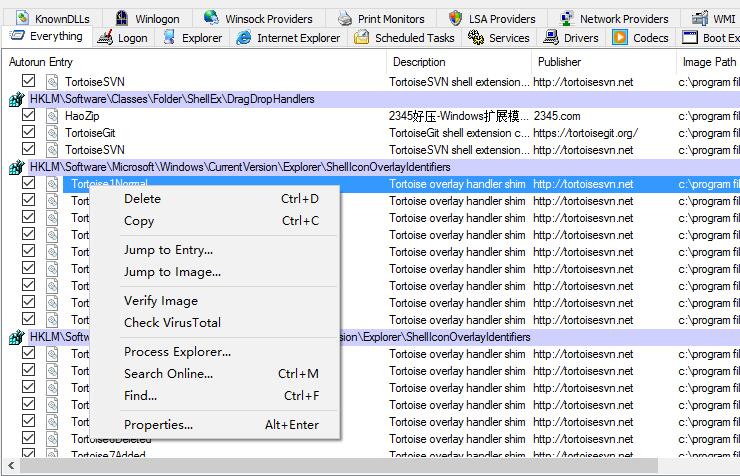
Task: Toggle checkbox of the selected Tortoise1Normal row
Action: coord(28,183)
